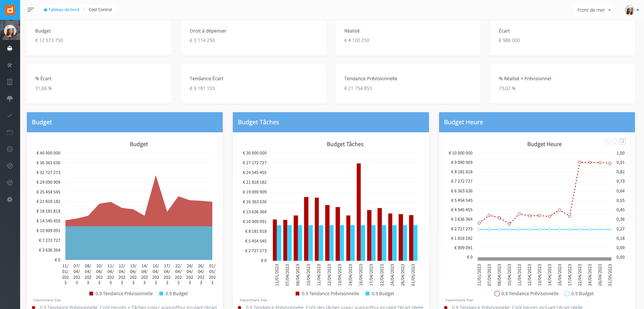Open the building icon in sidebar
This screenshot has width=644, height=309.
10,82
